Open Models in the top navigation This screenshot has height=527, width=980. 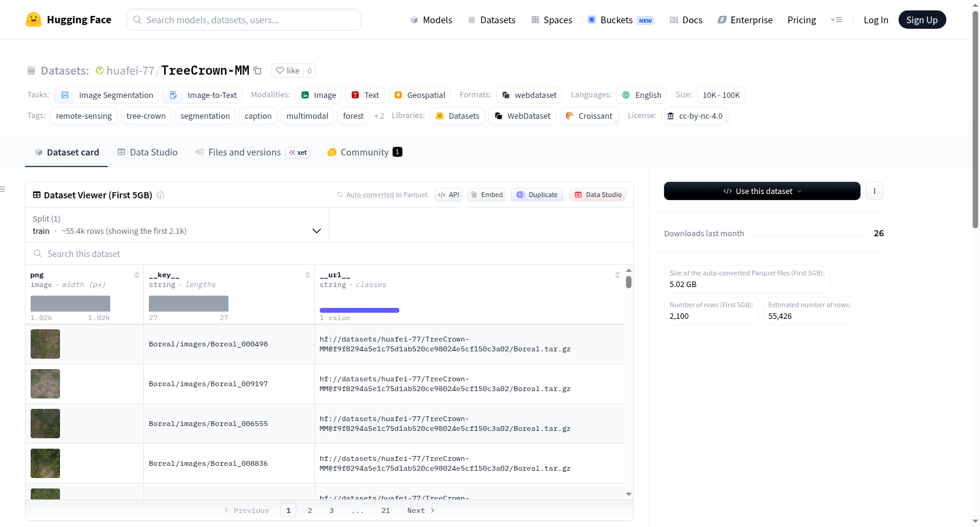[x=431, y=20]
